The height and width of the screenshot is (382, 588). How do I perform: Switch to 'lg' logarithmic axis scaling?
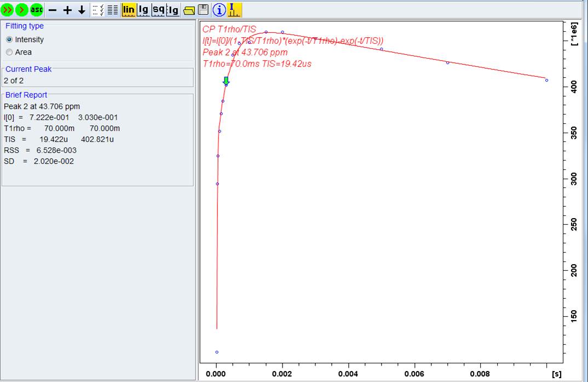coord(143,10)
